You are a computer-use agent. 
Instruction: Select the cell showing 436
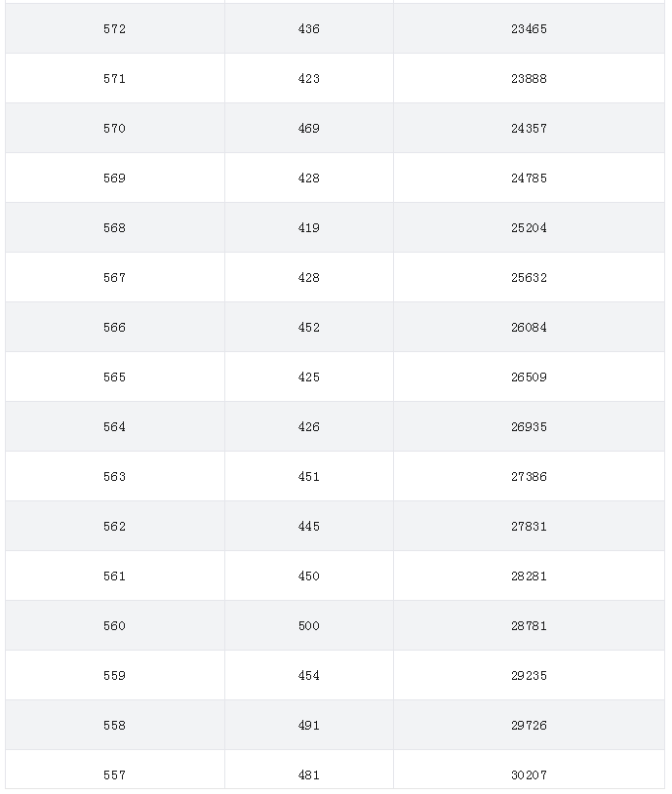coord(309,29)
